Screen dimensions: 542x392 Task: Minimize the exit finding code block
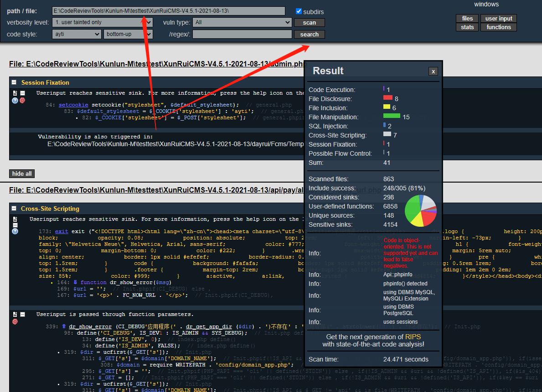click(x=15, y=225)
